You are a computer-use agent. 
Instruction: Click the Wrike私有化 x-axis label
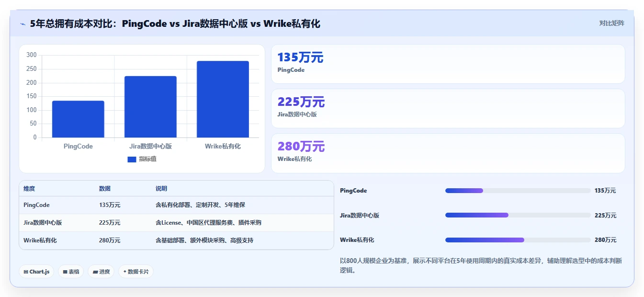pos(223,146)
